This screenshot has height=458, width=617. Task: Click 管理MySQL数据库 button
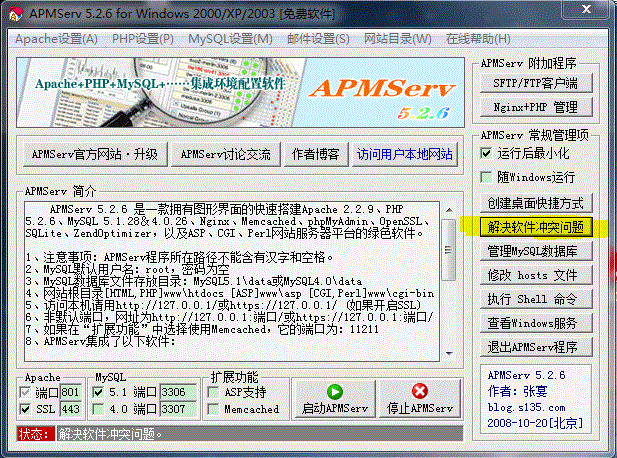click(x=536, y=251)
